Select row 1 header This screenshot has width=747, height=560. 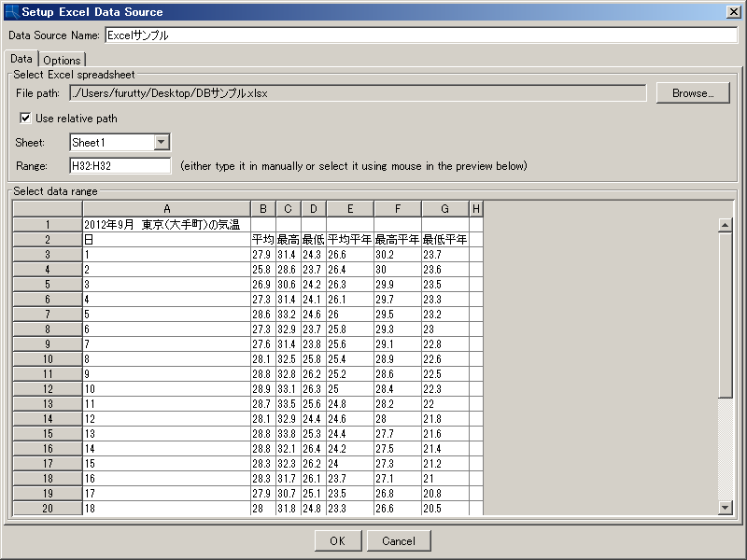tap(48, 224)
